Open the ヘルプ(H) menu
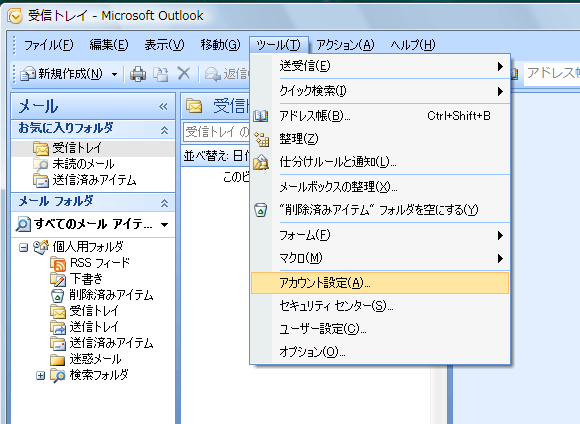 click(413, 45)
